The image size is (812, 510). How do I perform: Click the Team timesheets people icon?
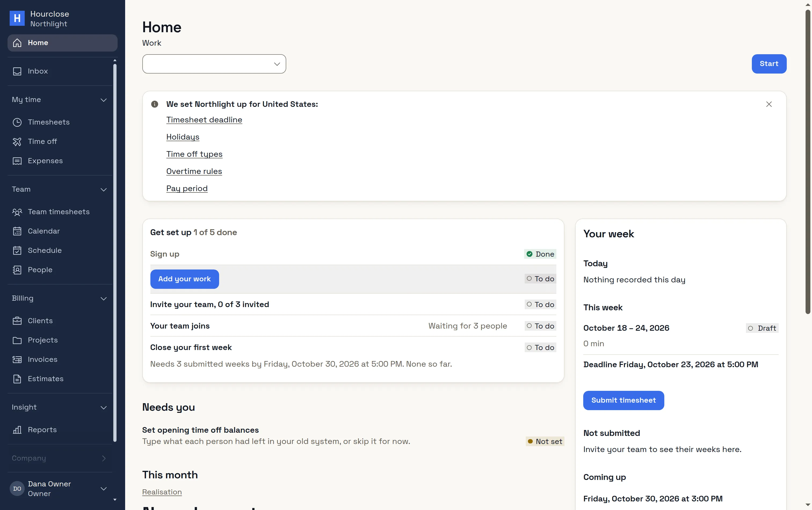coord(17,212)
